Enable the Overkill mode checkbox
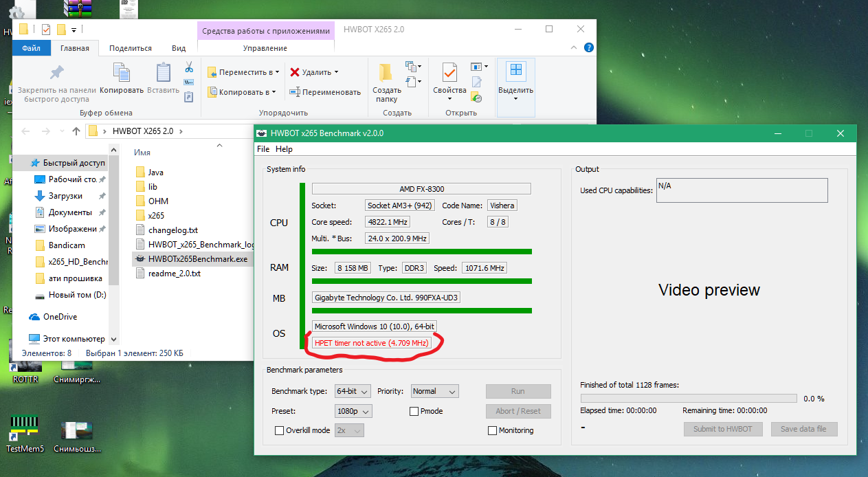This screenshot has width=868, height=477. pyautogui.click(x=279, y=430)
